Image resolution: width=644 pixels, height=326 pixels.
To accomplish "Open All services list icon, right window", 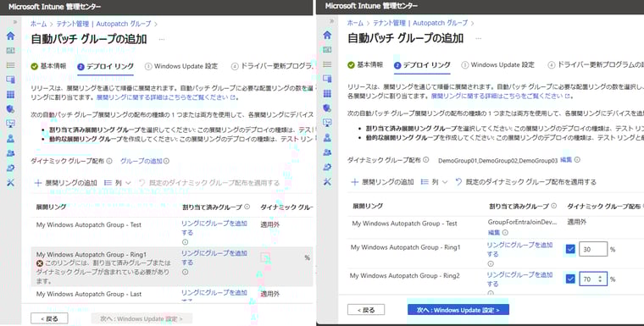I will pyautogui.click(x=327, y=64).
